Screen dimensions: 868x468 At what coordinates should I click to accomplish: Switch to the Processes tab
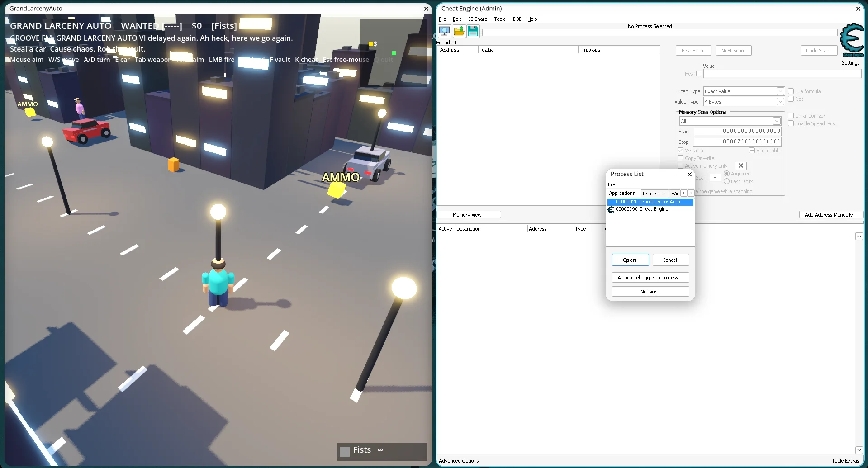tap(654, 194)
